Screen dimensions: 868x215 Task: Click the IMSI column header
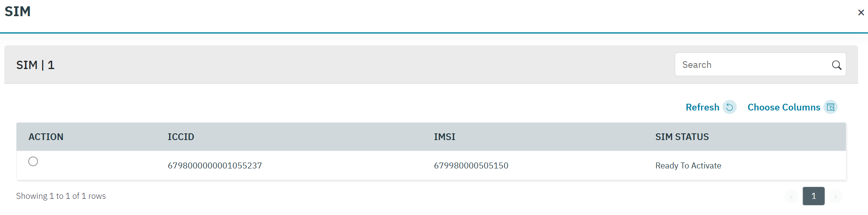(x=444, y=137)
